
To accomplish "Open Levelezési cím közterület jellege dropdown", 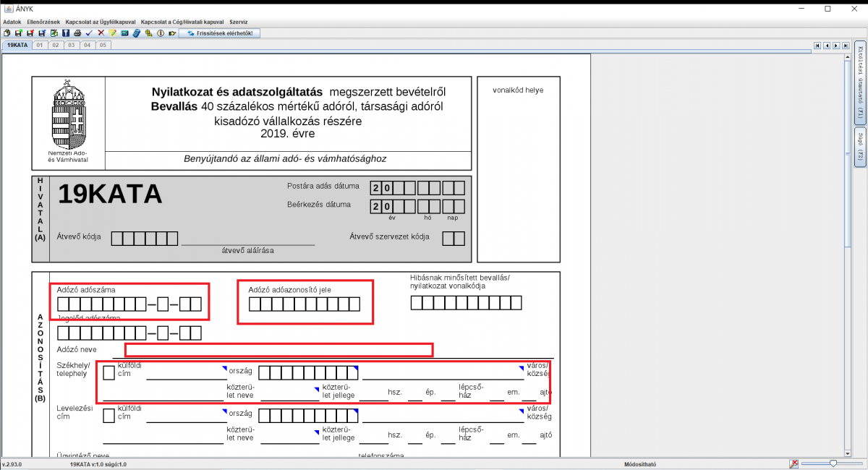I will 290,437.
